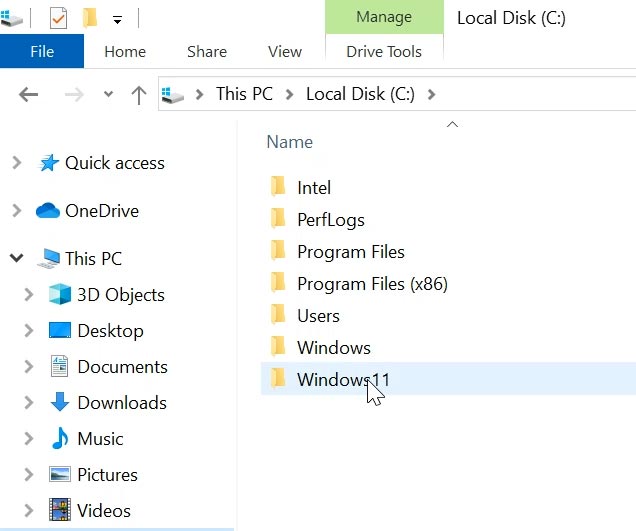Click This PC in the address bar

(244, 94)
